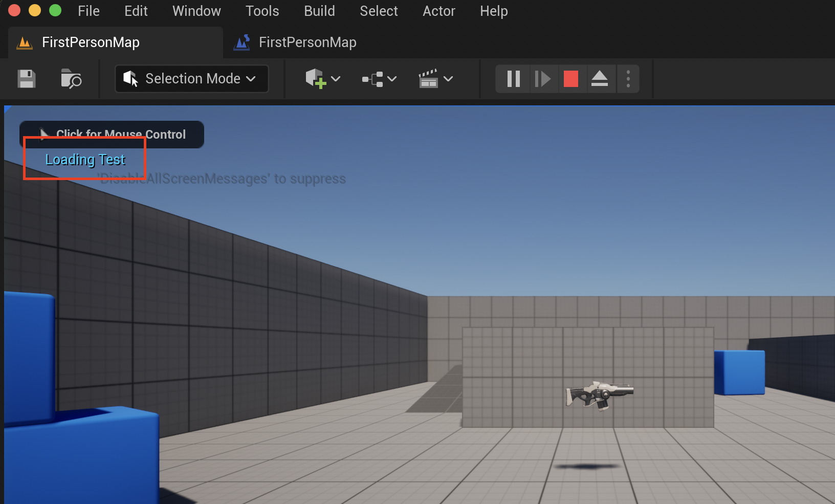The width and height of the screenshot is (835, 504).
Task: Eject from the player controller
Action: coord(600,79)
